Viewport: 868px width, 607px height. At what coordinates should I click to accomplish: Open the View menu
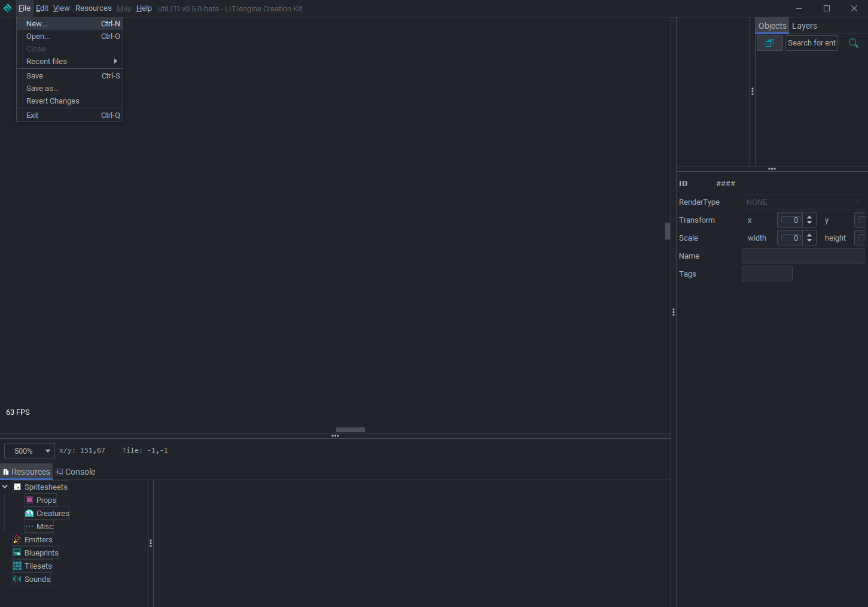coord(61,8)
